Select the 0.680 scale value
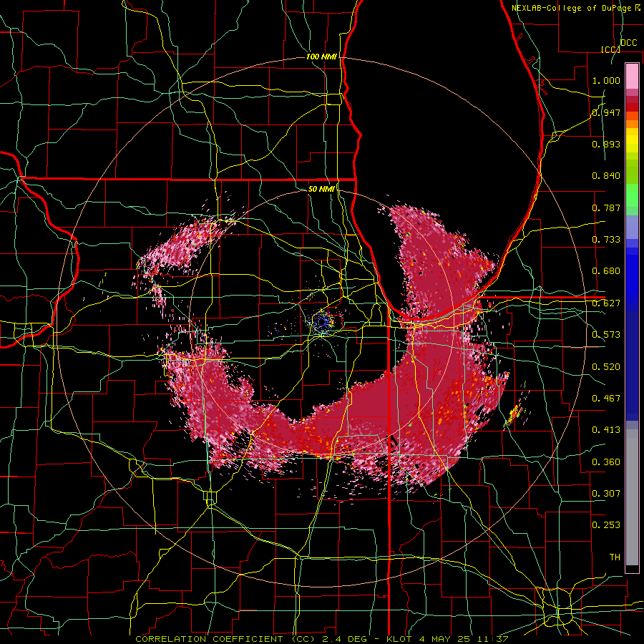The width and height of the screenshot is (644, 644). pyautogui.click(x=606, y=271)
